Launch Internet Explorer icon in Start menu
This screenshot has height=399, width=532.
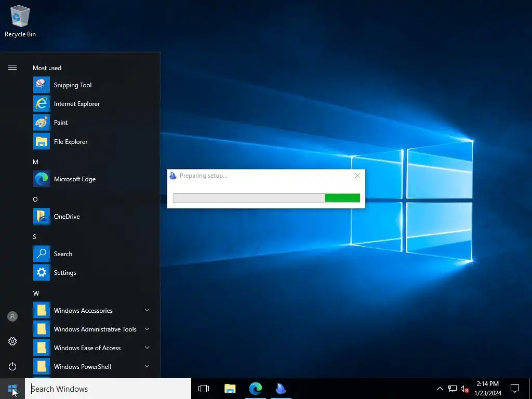click(42, 103)
